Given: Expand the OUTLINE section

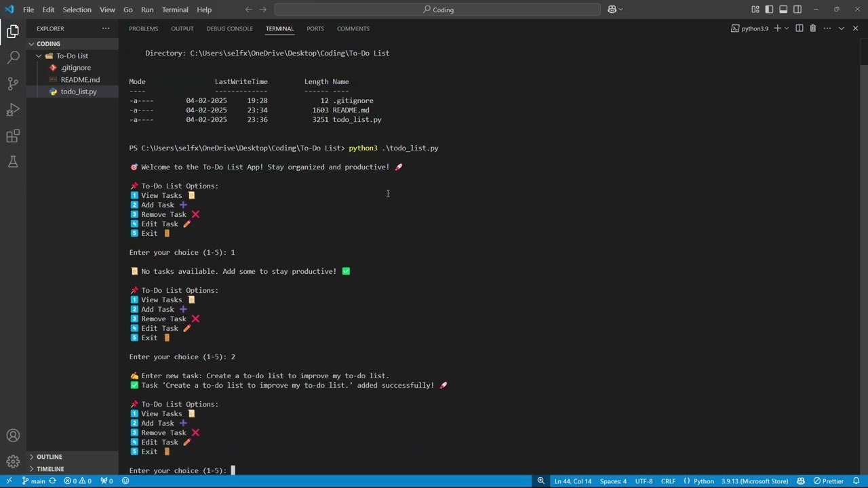Looking at the screenshot, I should [x=49, y=457].
